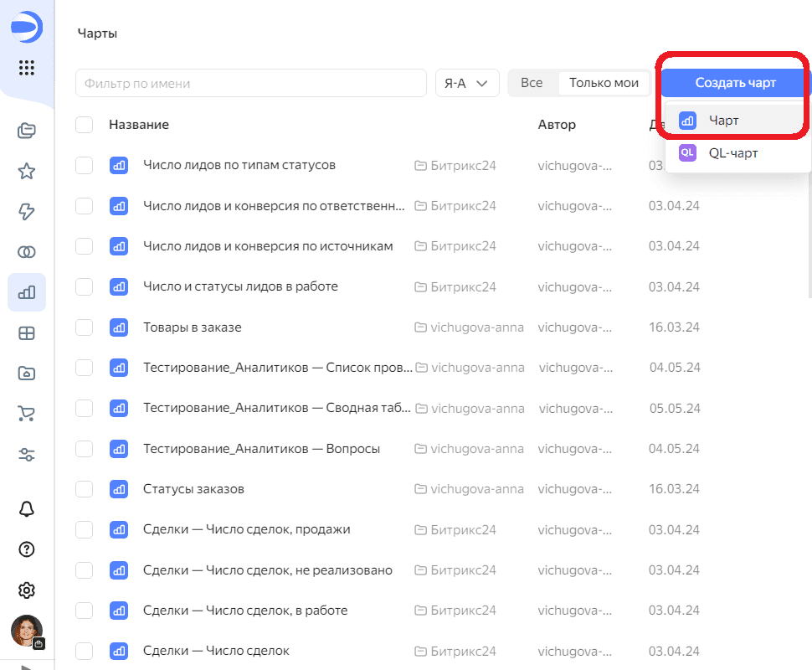Open Connections lightning icon in sidebar

(27, 211)
